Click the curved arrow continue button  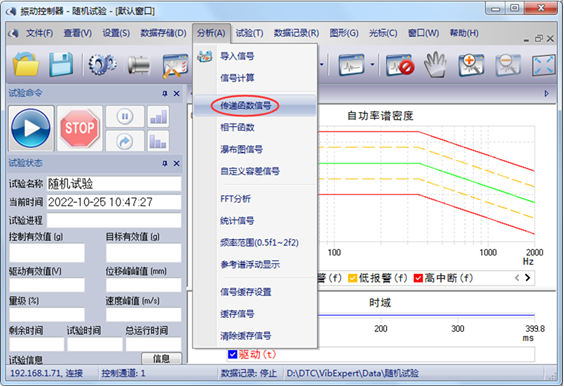pyautogui.click(x=125, y=141)
